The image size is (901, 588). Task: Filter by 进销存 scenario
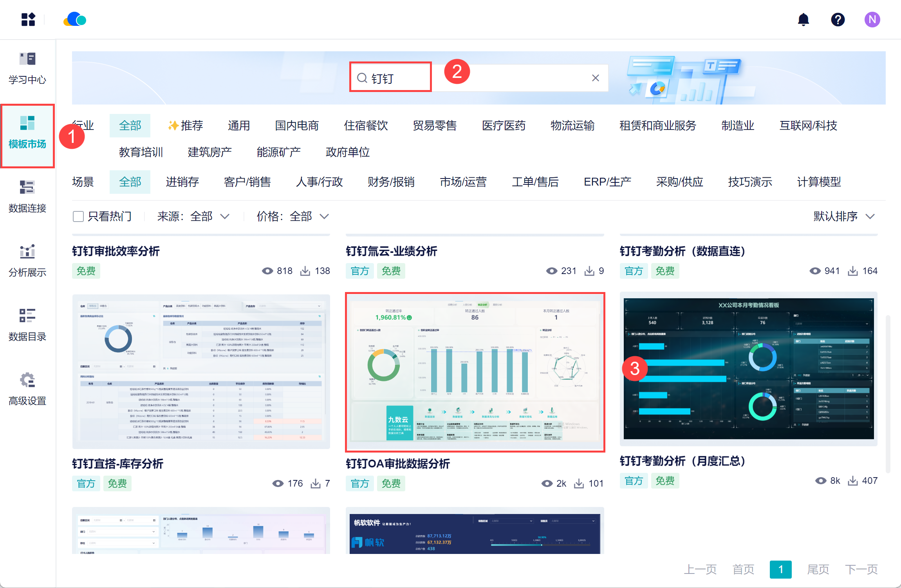(182, 182)
